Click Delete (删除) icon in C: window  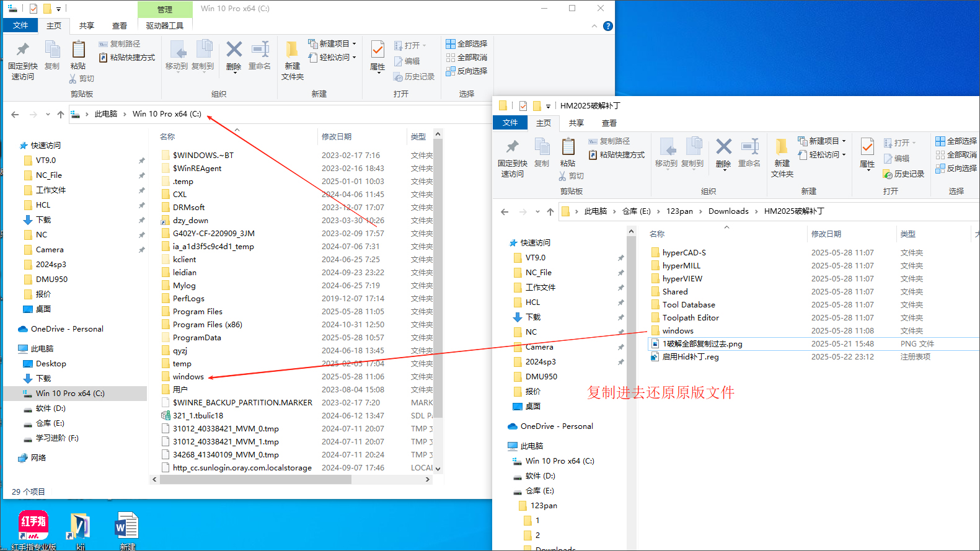(234, 50)
